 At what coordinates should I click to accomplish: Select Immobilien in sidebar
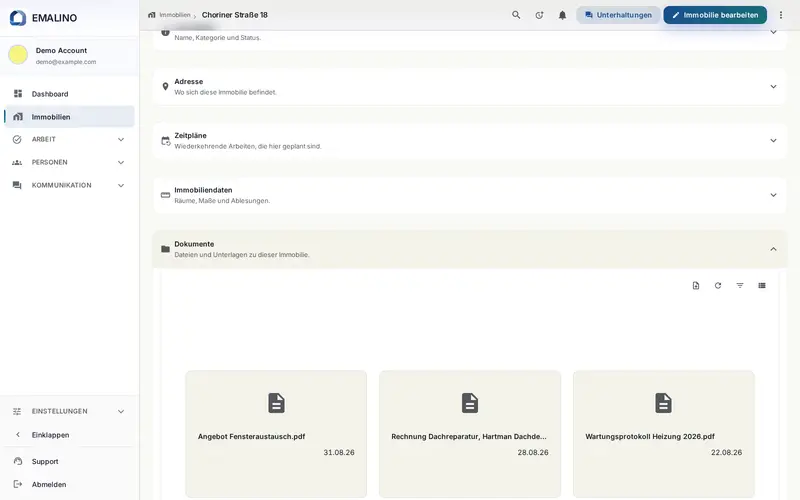point(69,117)
